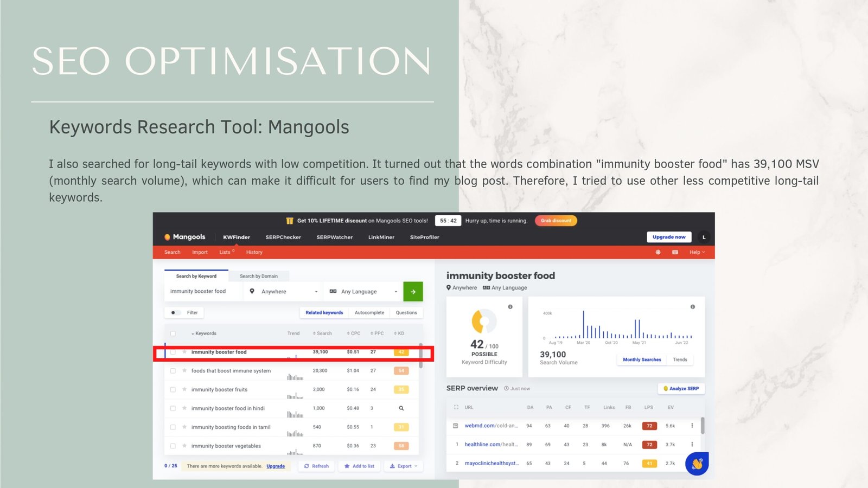Sort by the CPC column header
Viewport: 868px width, 488px height.
pos(354,333)
